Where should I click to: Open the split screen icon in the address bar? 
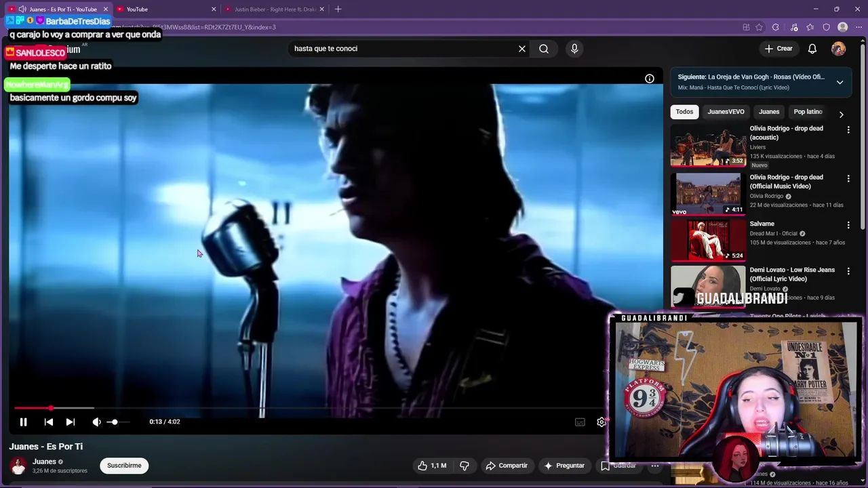tap(746, 27)
